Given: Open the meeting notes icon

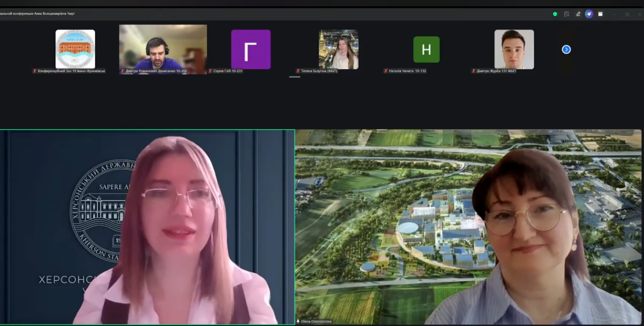Looking at the screenshot, I should click(x=566, y=14).
